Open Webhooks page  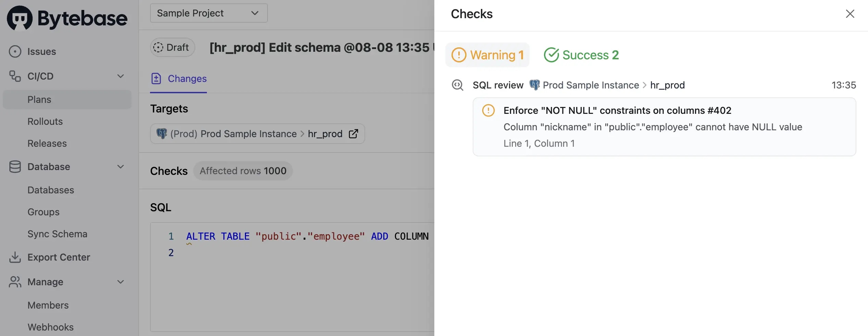tap(51, 327)
